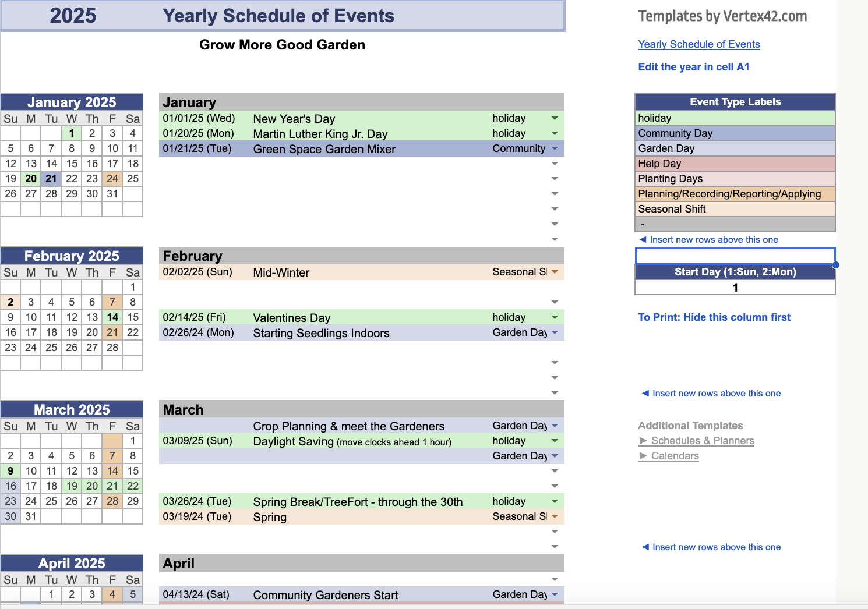
Task: Expand the Schedules & Planners templates link
Action: point(701,441)
